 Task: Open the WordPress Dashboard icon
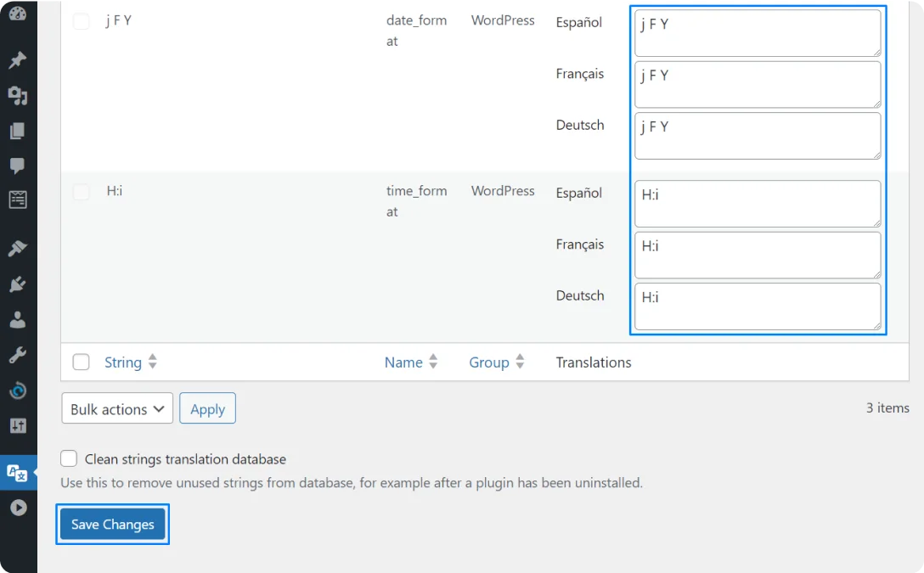point(19,14)
